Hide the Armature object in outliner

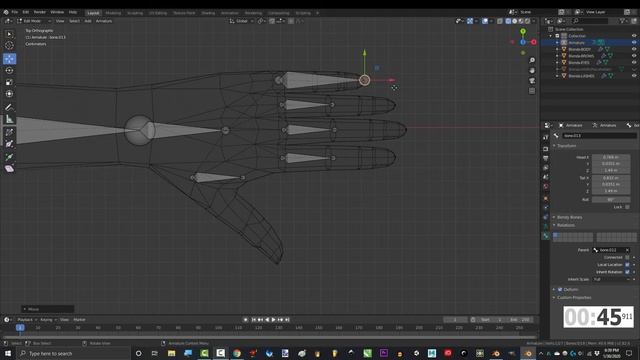click(x=634, y=42)
